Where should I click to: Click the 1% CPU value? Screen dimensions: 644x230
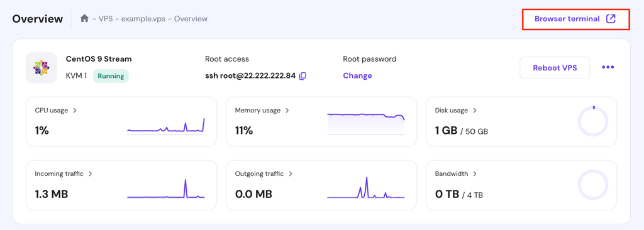coord(42,131)
